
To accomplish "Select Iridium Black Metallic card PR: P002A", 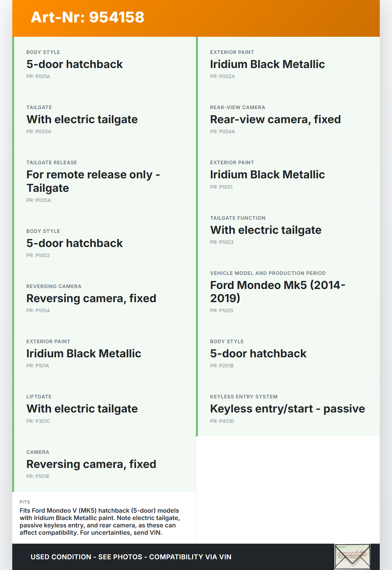I will (x=288, y=64).
